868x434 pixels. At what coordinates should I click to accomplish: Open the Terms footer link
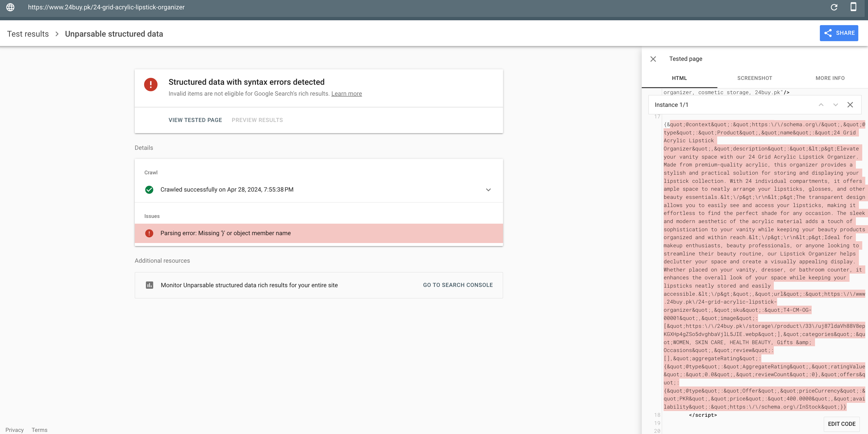point(39,430)
